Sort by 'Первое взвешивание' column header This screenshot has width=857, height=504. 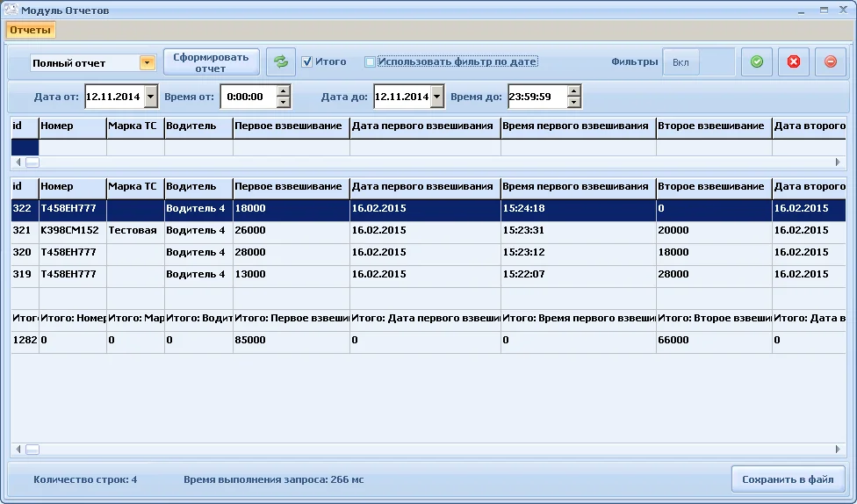pos(290,186)
